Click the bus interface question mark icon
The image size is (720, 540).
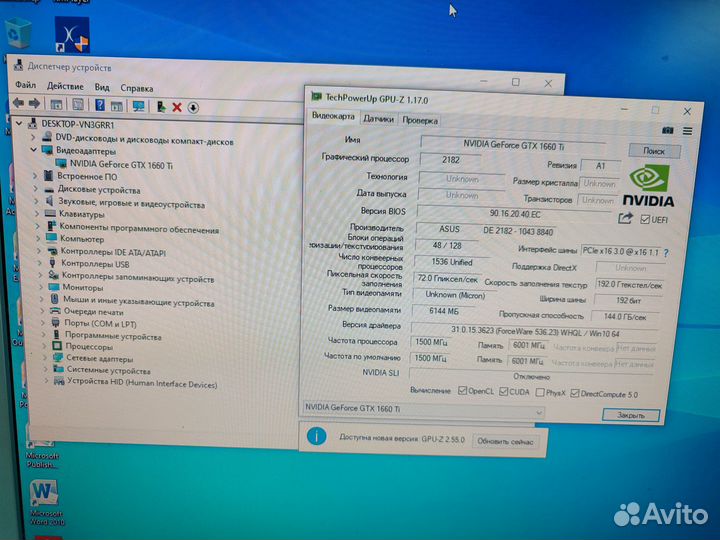pyautogui.click(x=666, y=253)
